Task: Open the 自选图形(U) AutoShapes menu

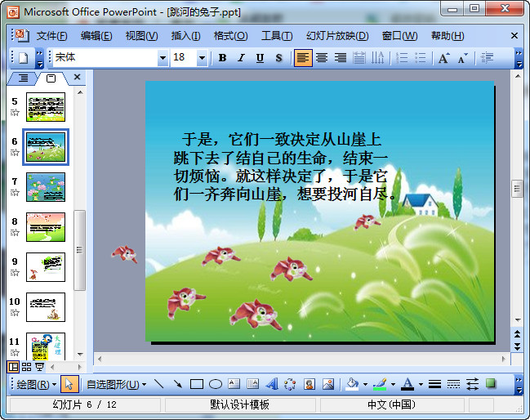Action: pyautogui.click(x=116, y=385)
